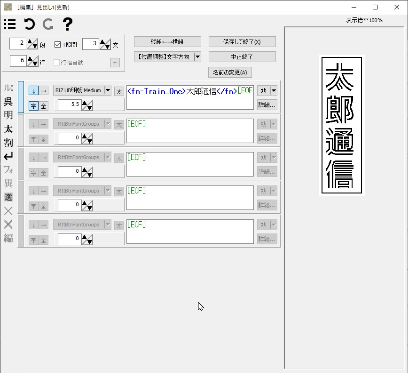Image resolution: width=408 pixels, height=373 pixels.
Task: Adjust spinner beside the 5.5 size field
Action: click(x=87, y=106)
